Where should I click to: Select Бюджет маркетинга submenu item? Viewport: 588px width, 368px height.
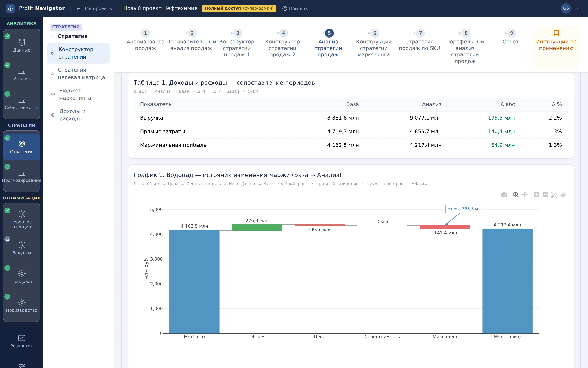[78, 94]
